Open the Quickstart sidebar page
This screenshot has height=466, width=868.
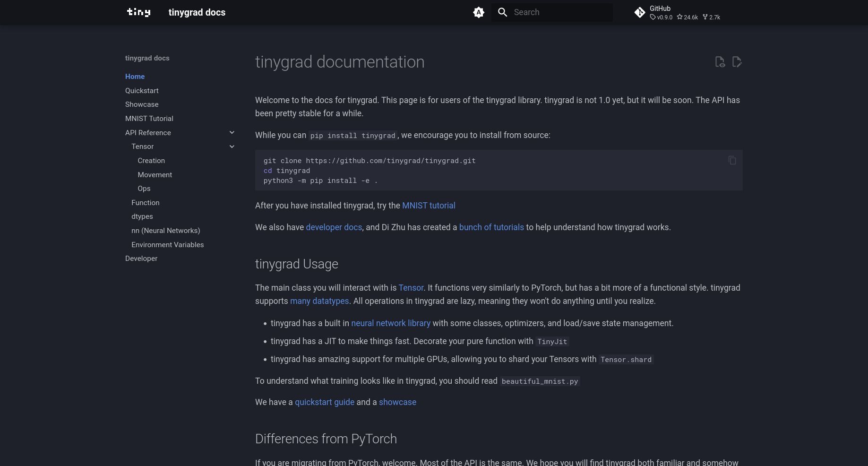coord(142,91)
